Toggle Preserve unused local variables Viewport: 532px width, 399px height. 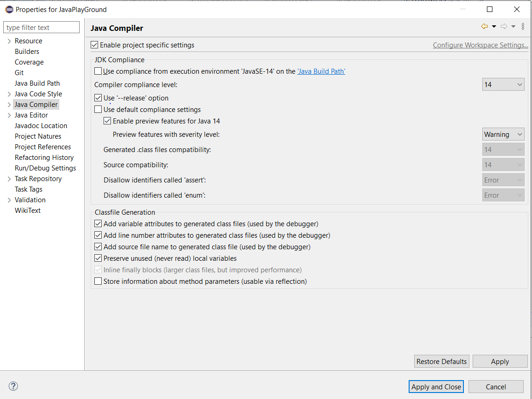pos(98,258)
